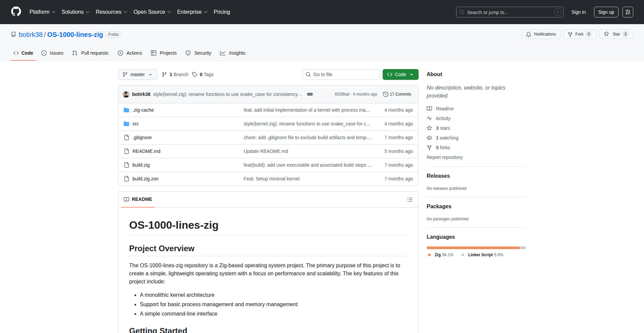The image size is (644, 333).
Task: Click the branch icon next to 1 Branch
Action: tap(164, 74)
